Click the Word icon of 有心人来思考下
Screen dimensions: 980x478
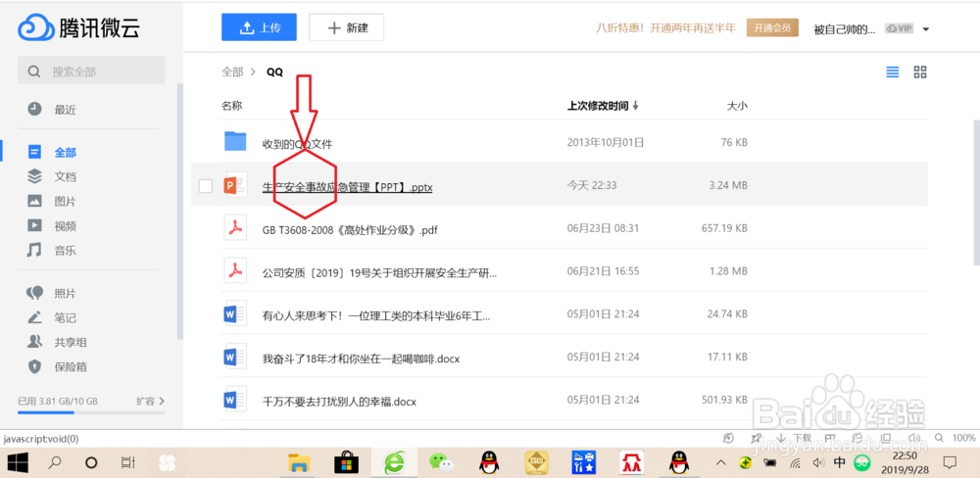coord(235,313)
